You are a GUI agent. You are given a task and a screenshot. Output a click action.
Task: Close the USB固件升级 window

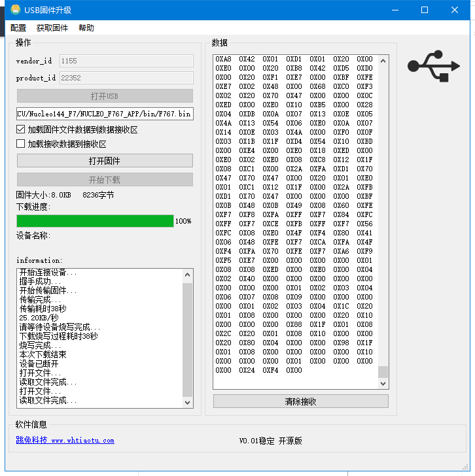[455, 10]
